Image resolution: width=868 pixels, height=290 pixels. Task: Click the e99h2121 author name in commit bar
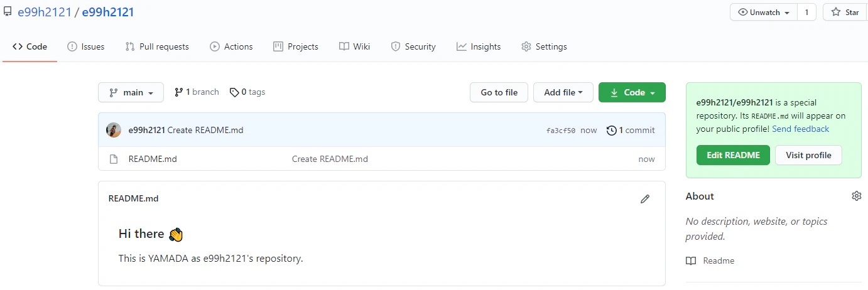(x=146, y=130)
